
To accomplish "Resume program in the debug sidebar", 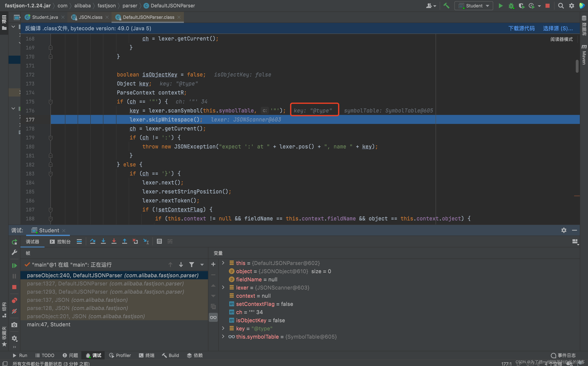I will [x=14, y=266].
